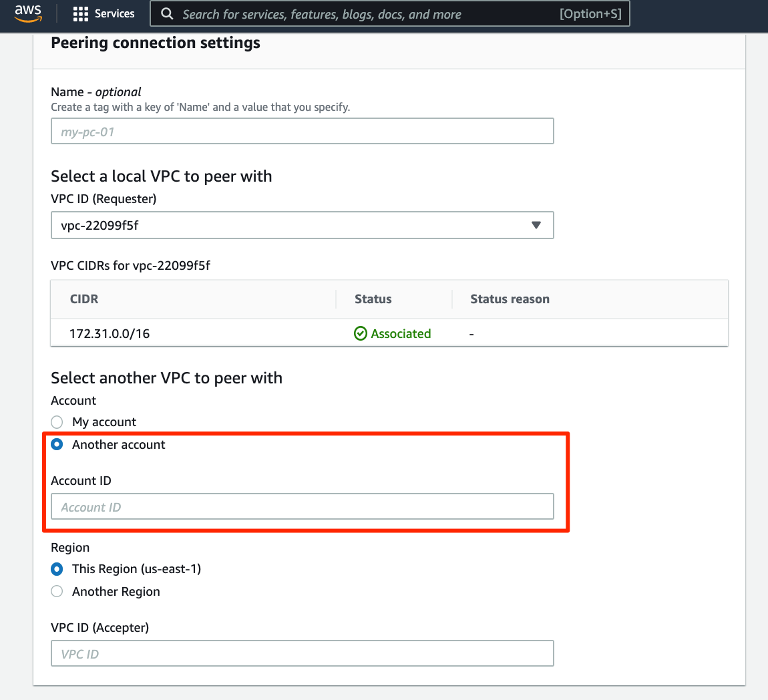Click the AWS logo in the navigation bar

coord(27,13)
